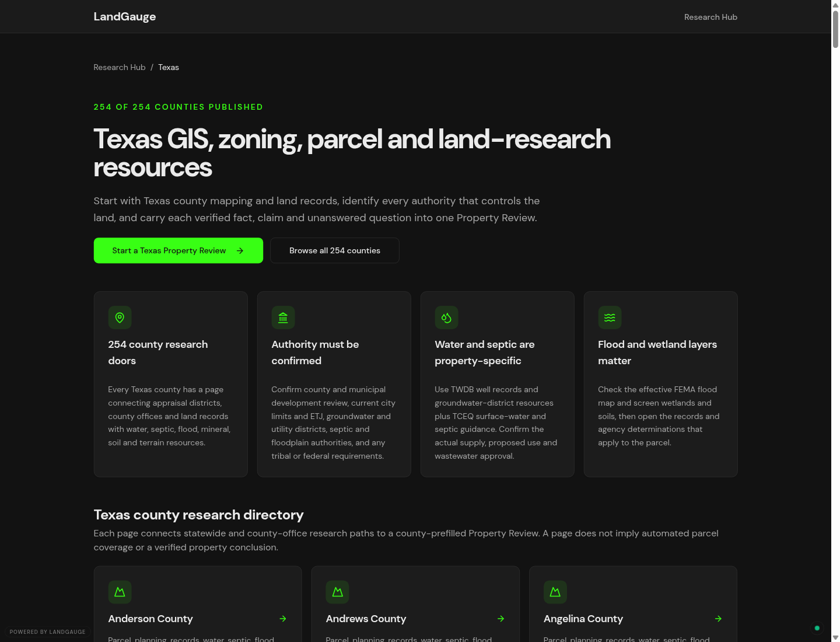Viewport: 840px width, 642px height.
Task: Open Research Hub in the top navigation
Action: [710, 17]
